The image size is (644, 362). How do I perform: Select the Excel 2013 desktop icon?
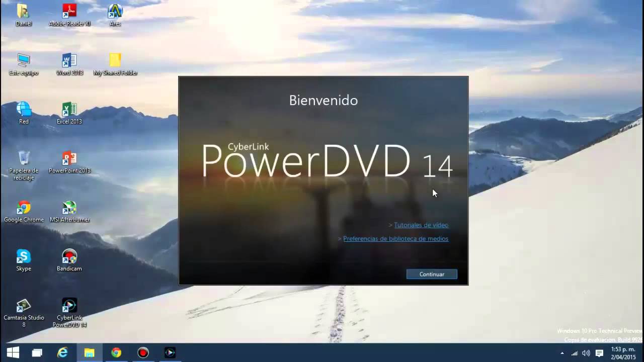click(69, 113)
